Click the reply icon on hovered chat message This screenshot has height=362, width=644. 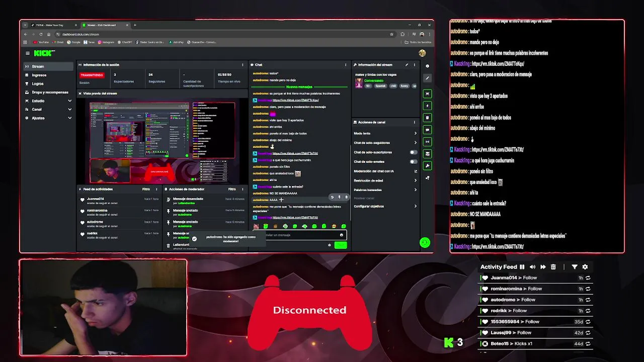pyautogui.click(x=332, y=197)
